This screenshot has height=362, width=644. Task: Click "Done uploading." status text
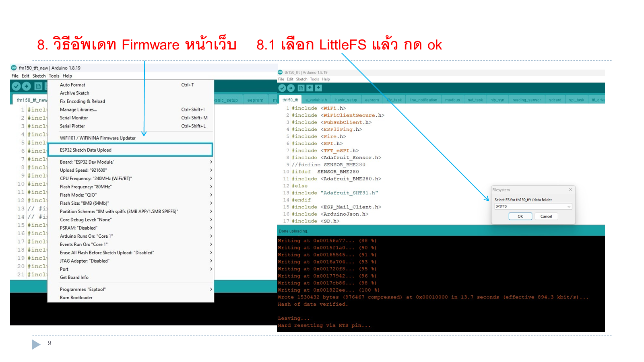[x=293, y=231]
